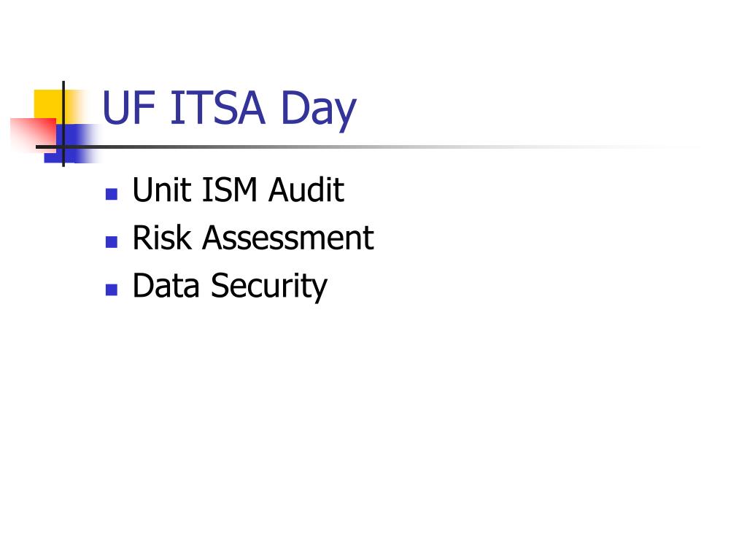Click the word Assessment in second bullet

pyautogui.click(x=287, y=237)
